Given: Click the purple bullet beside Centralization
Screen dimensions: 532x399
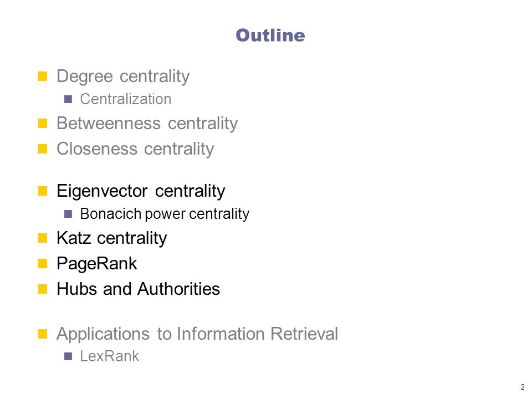Looking at the screenshot, I should coord(68,99).
